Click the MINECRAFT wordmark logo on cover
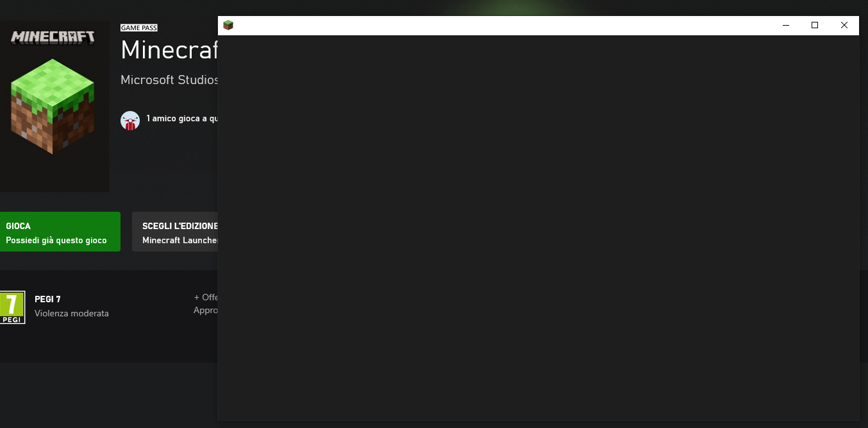Viewport: 868px width, 428px height. click(x=53, y=37)
